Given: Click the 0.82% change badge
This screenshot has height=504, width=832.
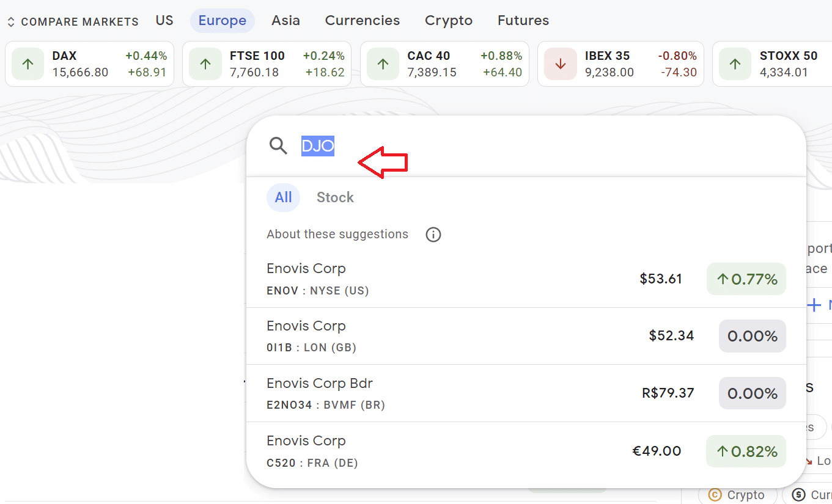Looking at the screenshot, I should point(746,451).
